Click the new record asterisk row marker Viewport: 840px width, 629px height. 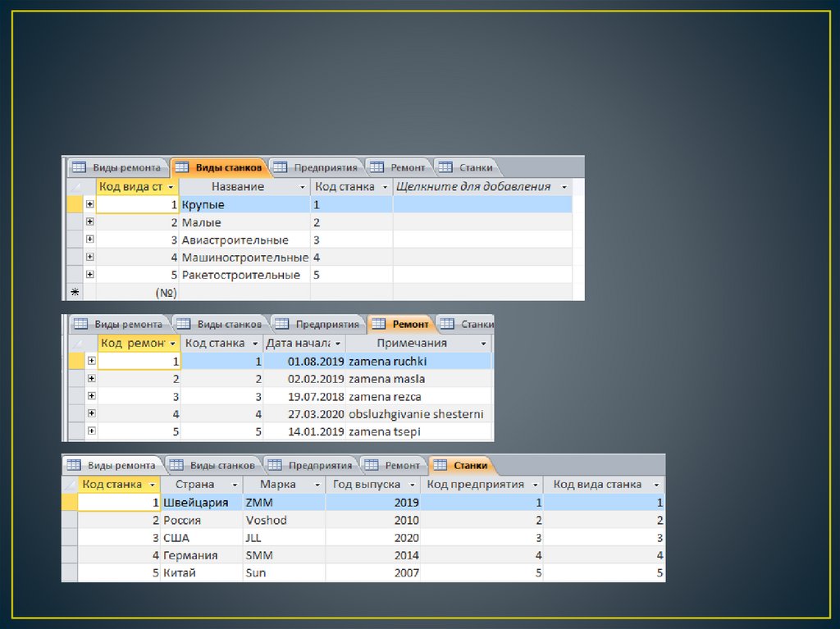[75, 292]
